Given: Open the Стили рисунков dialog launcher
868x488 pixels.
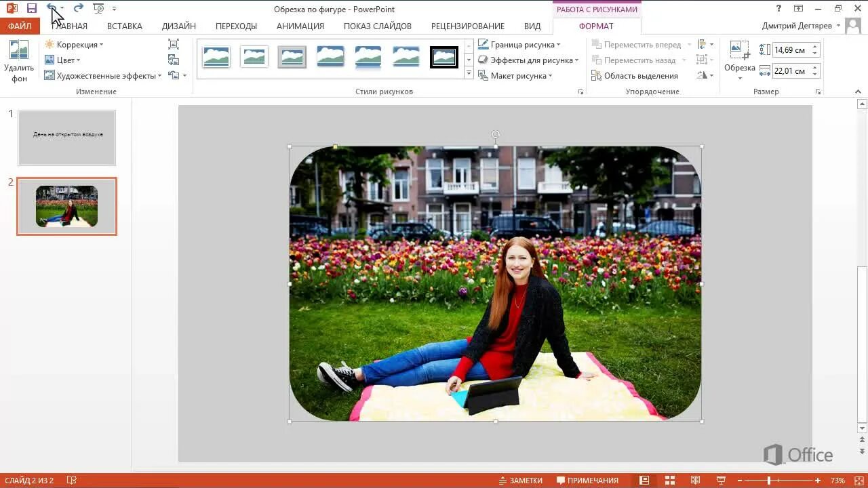Looking at the screenshot, I should pos(580,91).
